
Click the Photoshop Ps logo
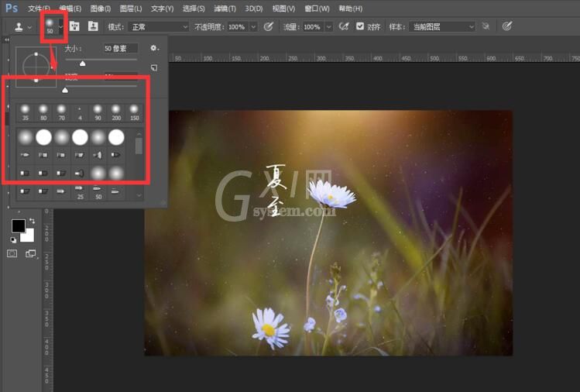click(x=12, y=8)
